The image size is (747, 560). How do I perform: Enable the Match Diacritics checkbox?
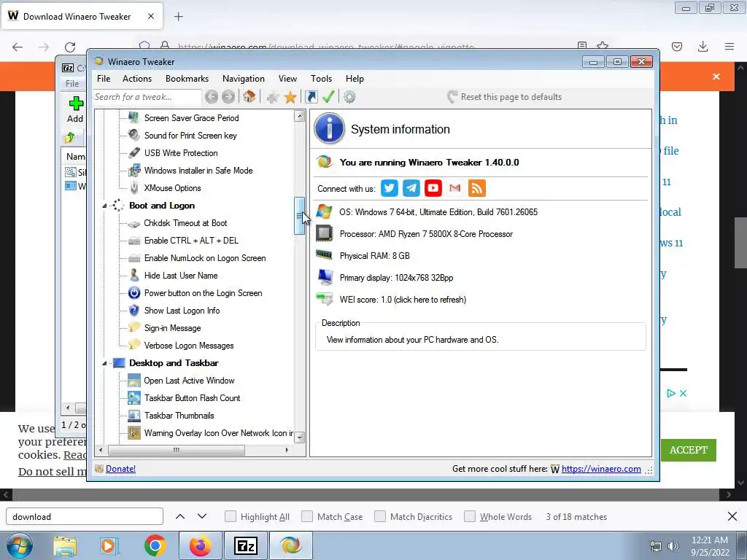click(380, 517)
